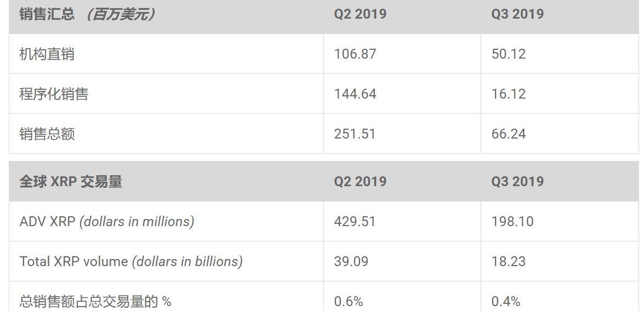Select the 50.12 value cell

pos(509,54)
